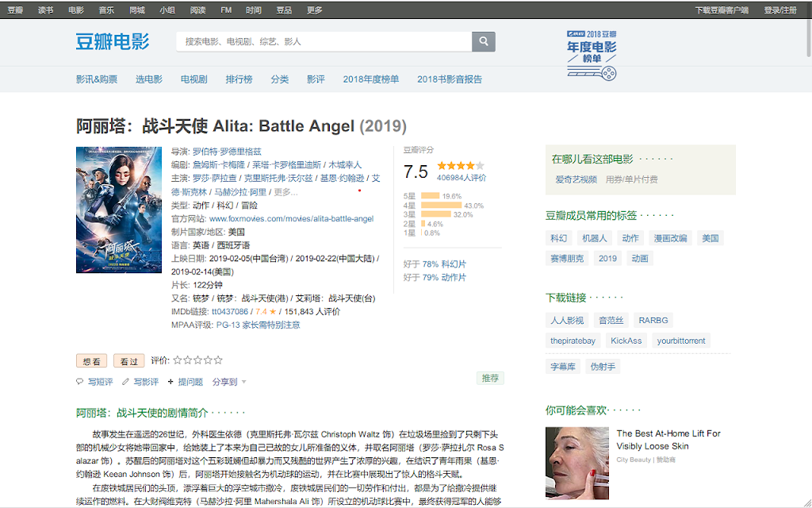Go to 影讯&购票 tab

[97, 79]
